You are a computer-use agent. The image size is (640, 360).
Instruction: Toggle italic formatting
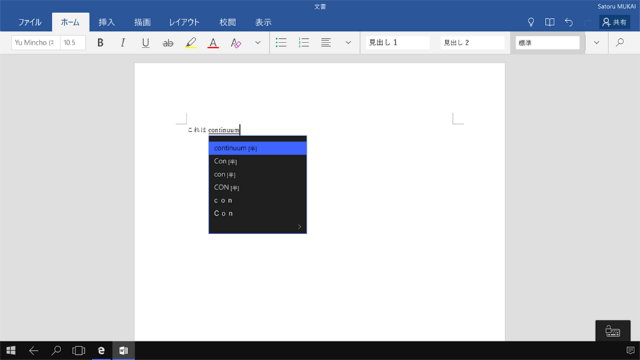122,43
